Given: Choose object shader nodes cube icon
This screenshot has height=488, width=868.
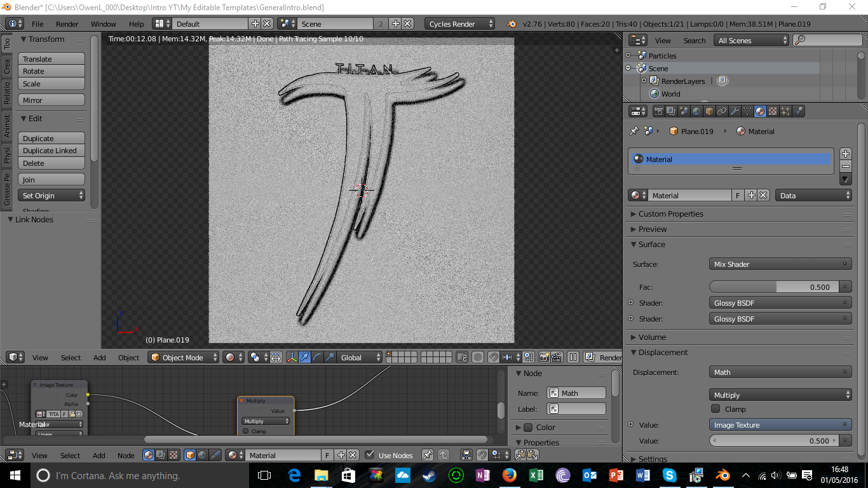Looking at the screenshot, I should [x=190, y=455].
